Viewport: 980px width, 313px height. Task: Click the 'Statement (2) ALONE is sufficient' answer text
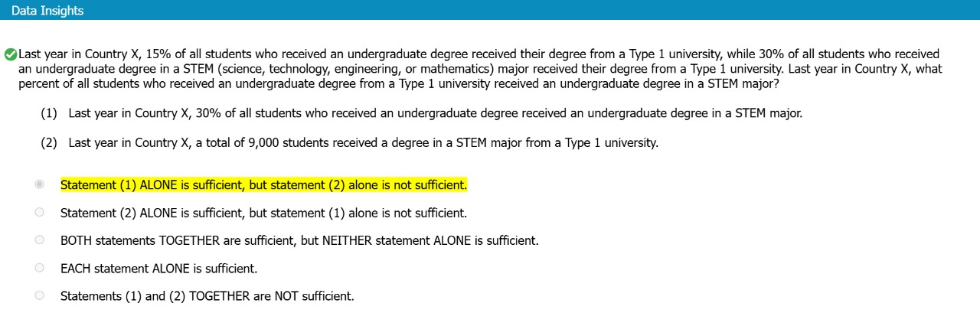pyautogui.click(x=263, y=213)
